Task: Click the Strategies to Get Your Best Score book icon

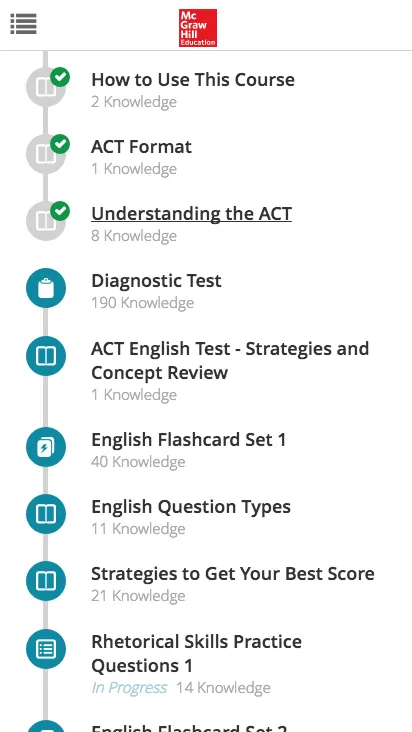Action: [x=46, y=581]
